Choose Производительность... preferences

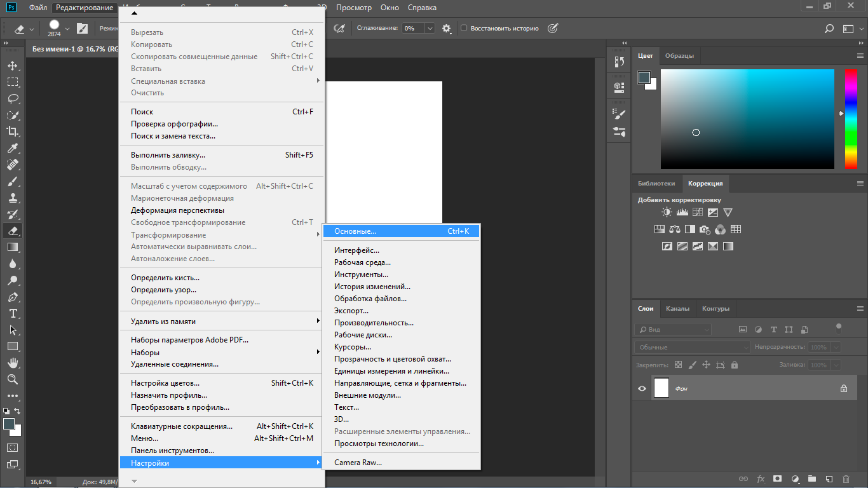point(401,323)
